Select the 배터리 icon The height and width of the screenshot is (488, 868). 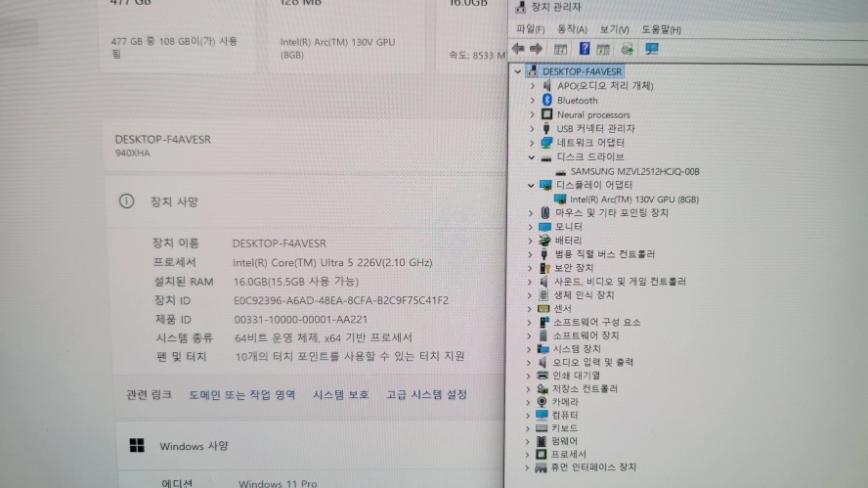point(544,240)
